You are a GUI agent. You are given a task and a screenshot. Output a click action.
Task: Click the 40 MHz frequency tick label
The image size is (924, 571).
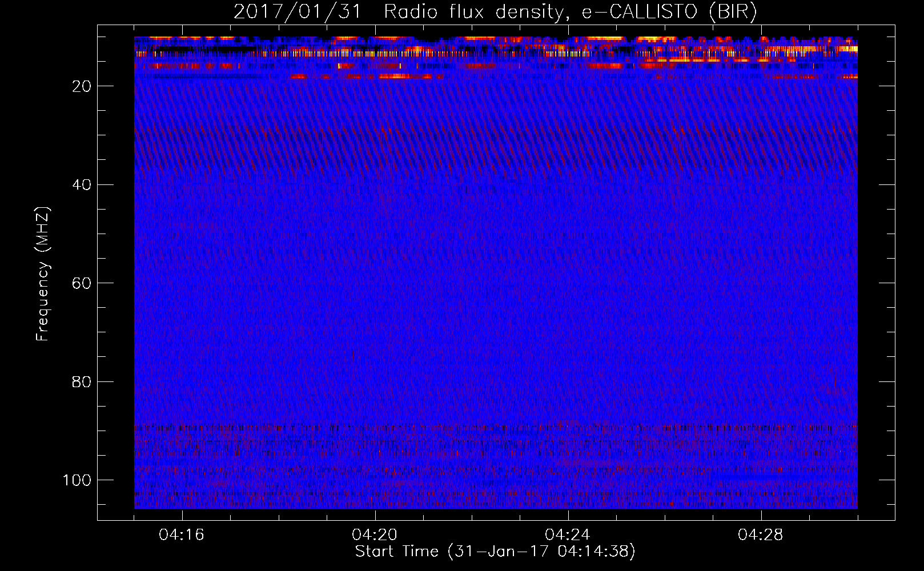(x=82, y=185)
